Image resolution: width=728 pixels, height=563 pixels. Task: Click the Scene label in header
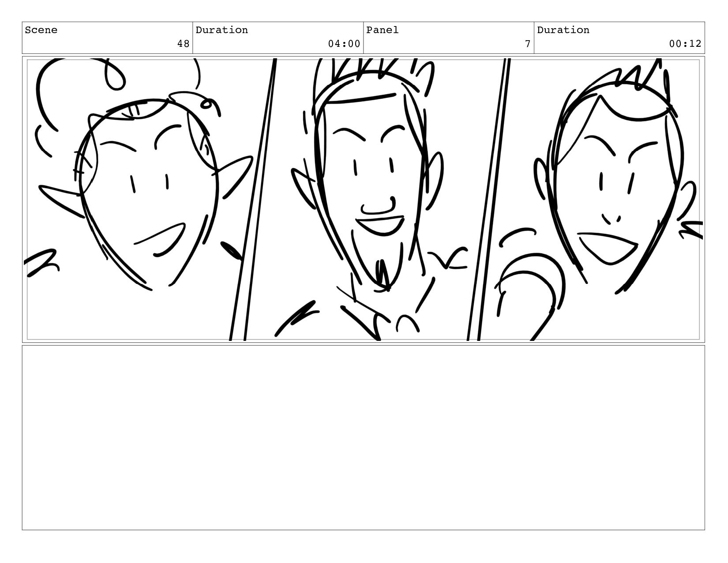coord(41,30)
